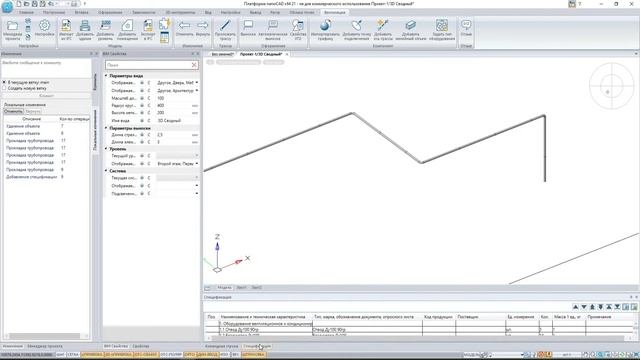Click the move-down arrow in Спецификация toolbar

click(584, 307)
